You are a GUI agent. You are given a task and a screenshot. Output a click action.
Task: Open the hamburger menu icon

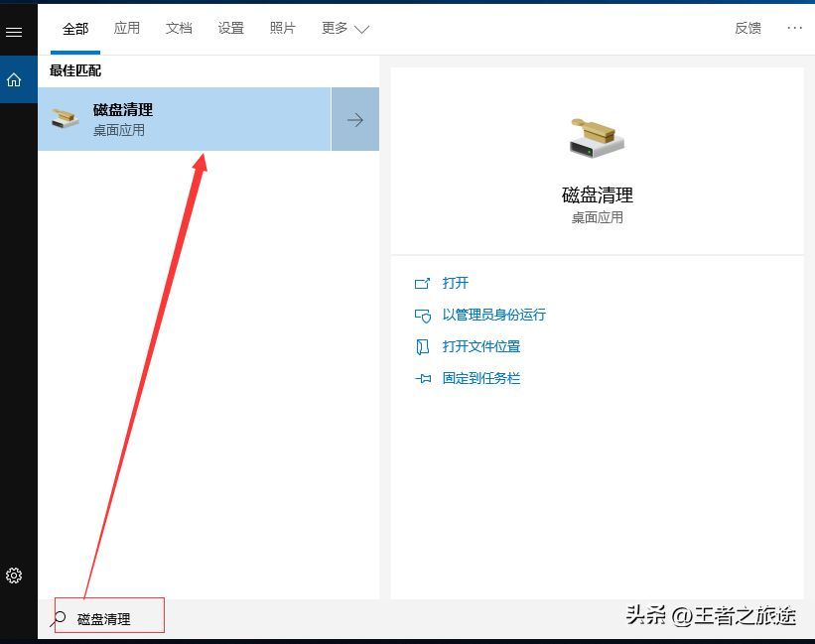pos(14,32)
